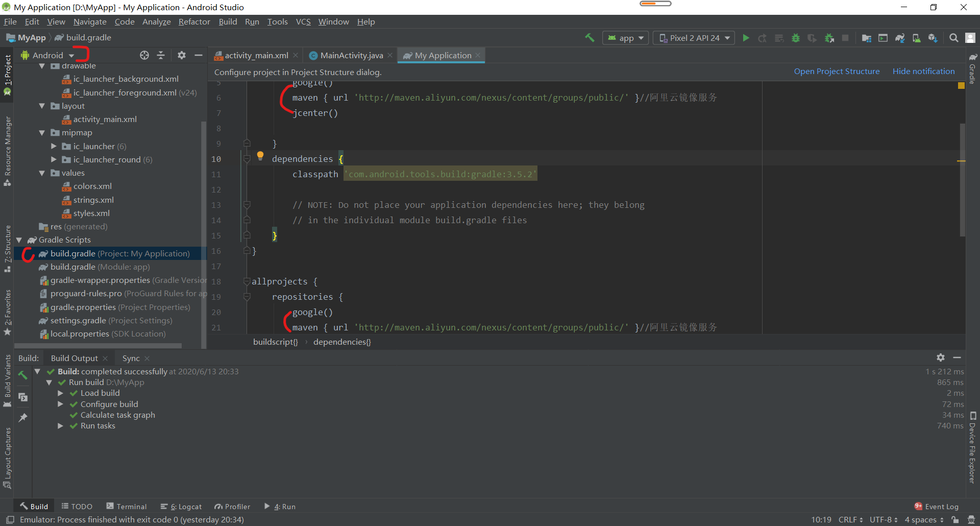Toggle the Project tool window sidebar tab
This screenshot has height=526, width=980.
[x=7, y=75]
